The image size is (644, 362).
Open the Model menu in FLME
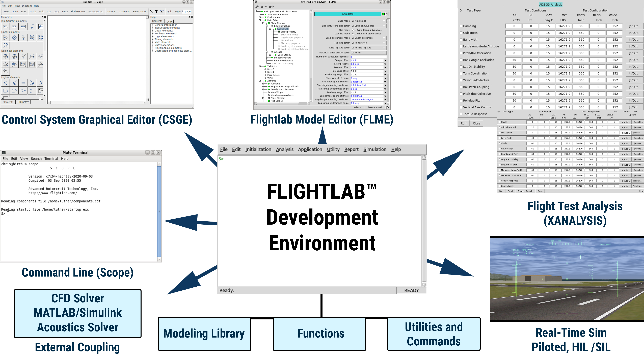tap(264, 7)
